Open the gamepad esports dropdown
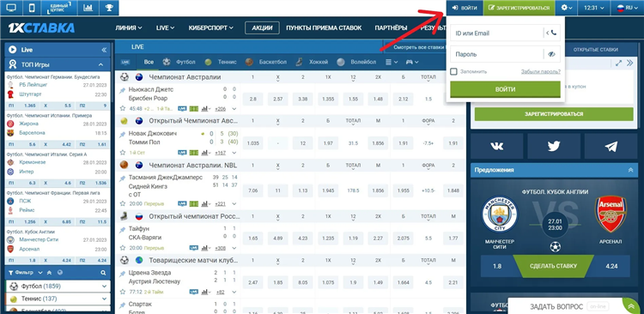The image size is (644, 314). pos(412,62)
